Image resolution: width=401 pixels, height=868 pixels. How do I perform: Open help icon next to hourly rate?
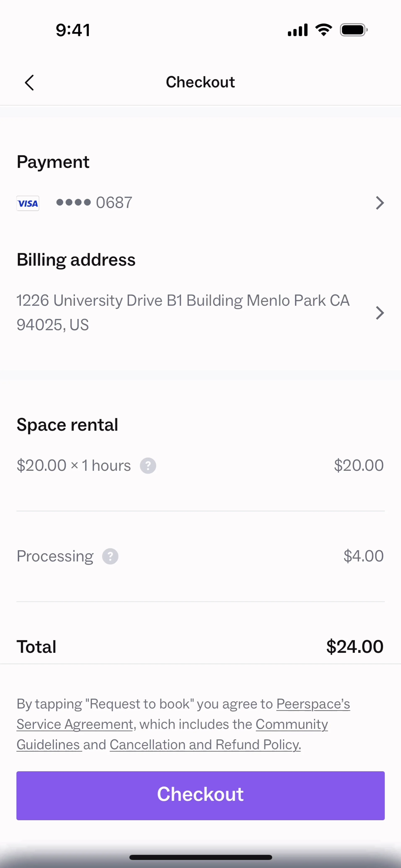click(x=148, y=466)
